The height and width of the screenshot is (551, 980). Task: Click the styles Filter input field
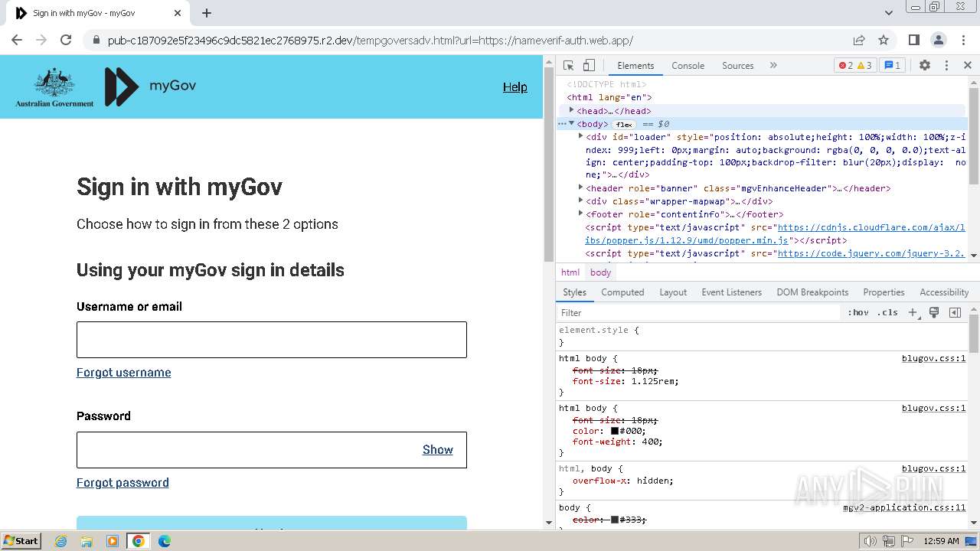point(698,312)
